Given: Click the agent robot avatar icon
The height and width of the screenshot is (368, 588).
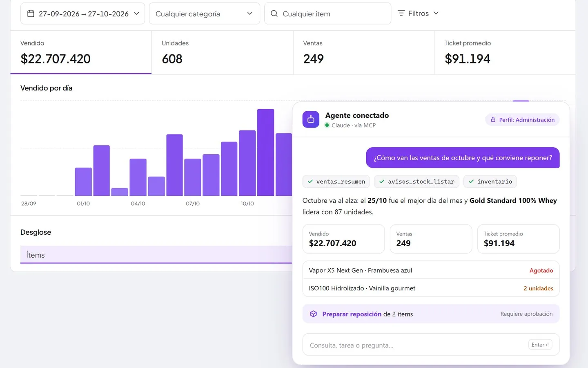Looking at the screenshot, I should click(311, 119).
